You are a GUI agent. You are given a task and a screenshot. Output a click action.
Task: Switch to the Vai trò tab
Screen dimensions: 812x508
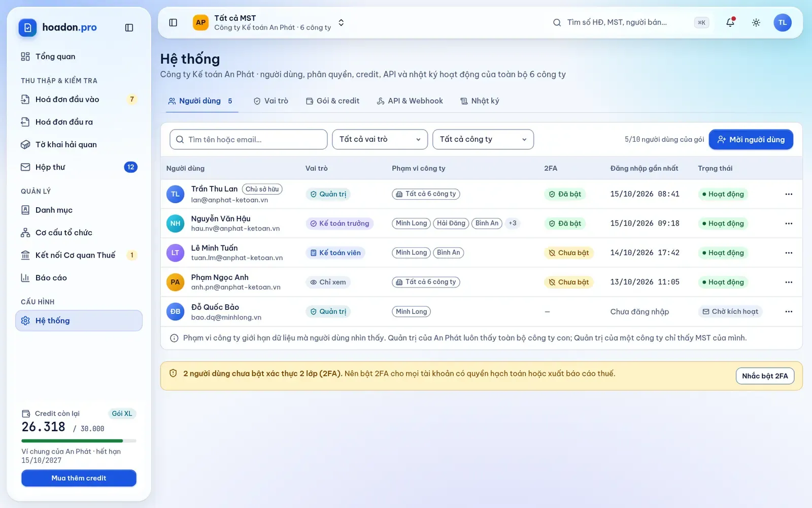click(x=271, y=101)
